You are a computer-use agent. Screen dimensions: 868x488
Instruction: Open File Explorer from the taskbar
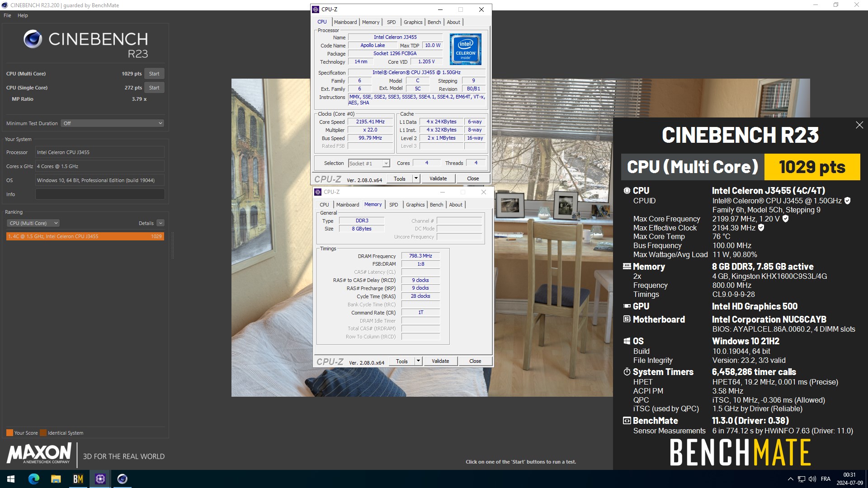pos(56,479)
